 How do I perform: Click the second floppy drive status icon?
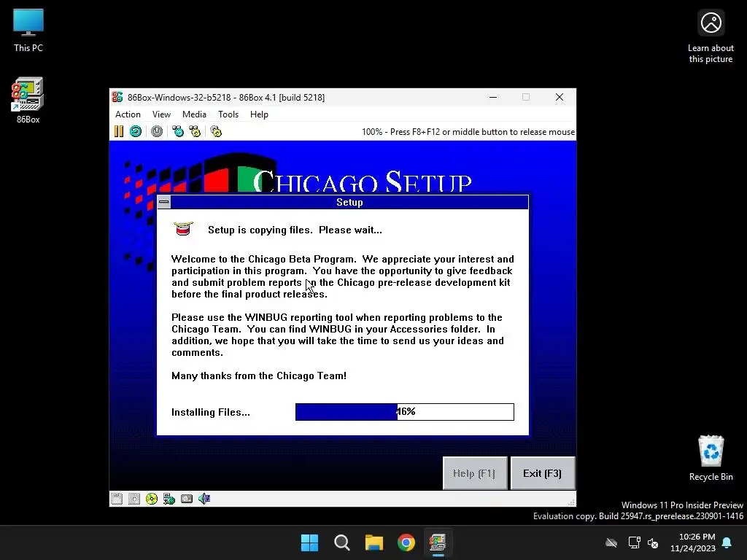134,499
